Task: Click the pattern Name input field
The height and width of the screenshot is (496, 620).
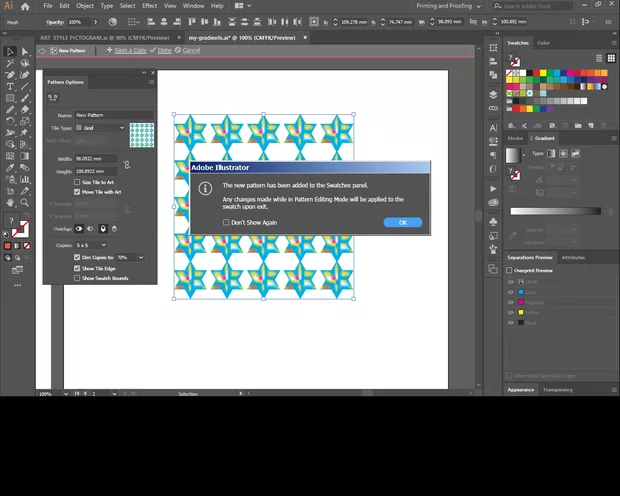Action: [x=115, y=115]
